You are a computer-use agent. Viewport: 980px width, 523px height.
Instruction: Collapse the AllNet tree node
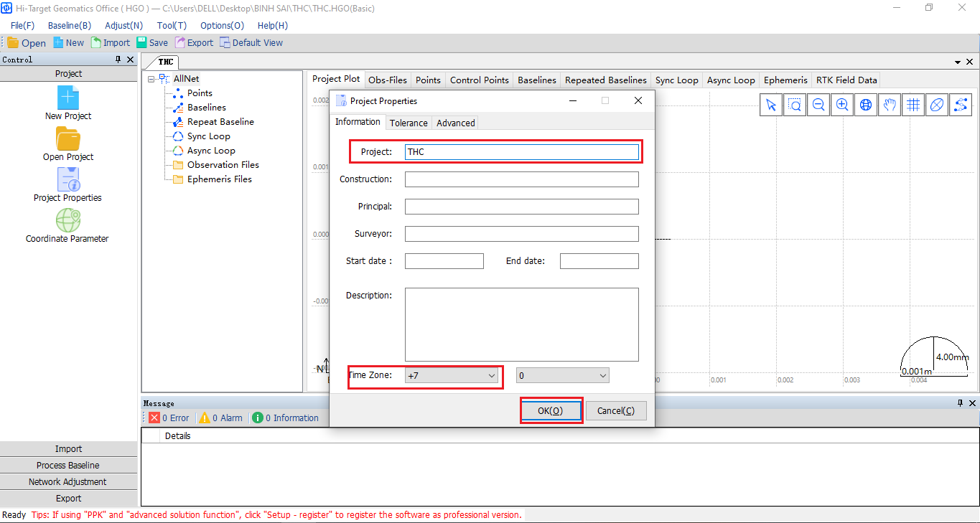tap(151, 79)
